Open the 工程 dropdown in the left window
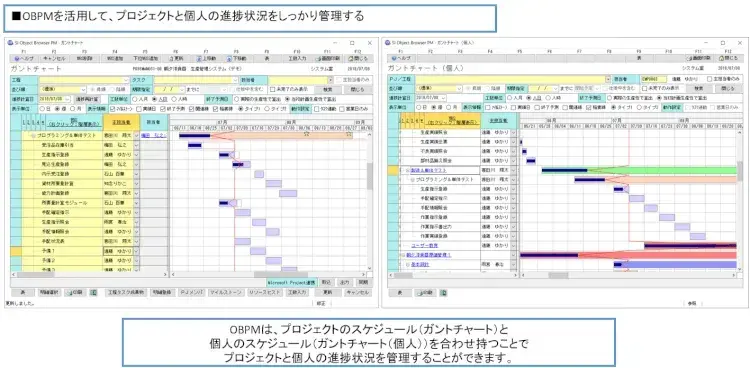Screen dimensions: 750x368 (x=127, y=80)
